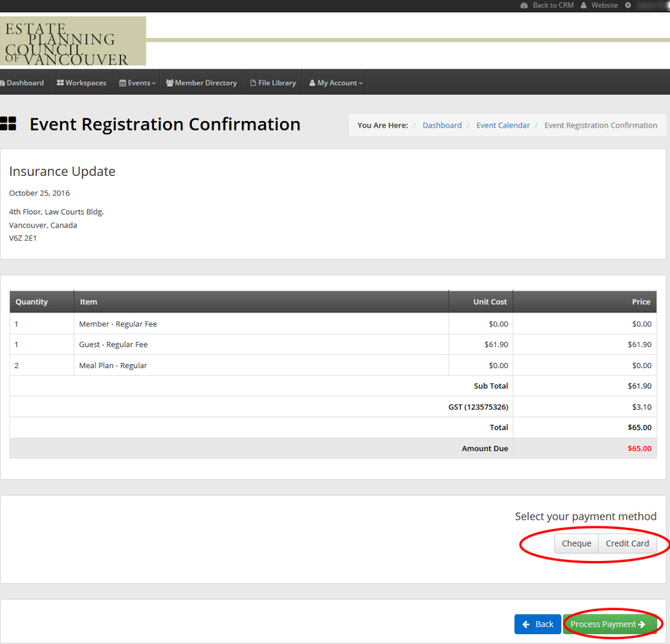Click the Event Registration Confirmation grid icon
670x644 pixels.
10,124
